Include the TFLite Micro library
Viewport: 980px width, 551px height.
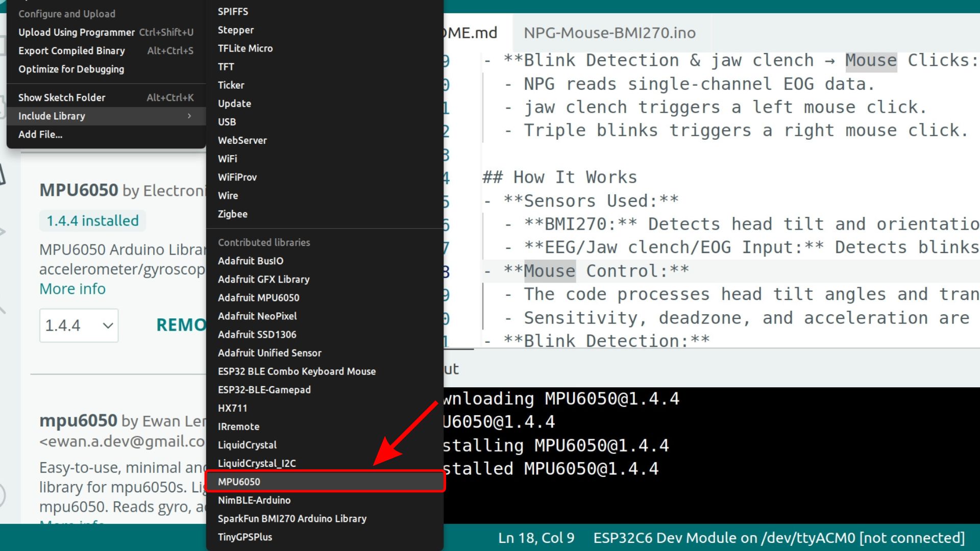coord(325,48)
